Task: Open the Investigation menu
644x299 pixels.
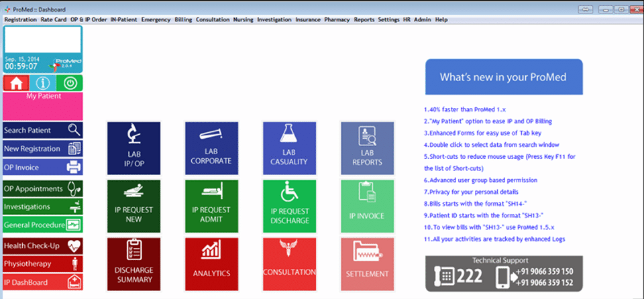Action: coord(274,19)
